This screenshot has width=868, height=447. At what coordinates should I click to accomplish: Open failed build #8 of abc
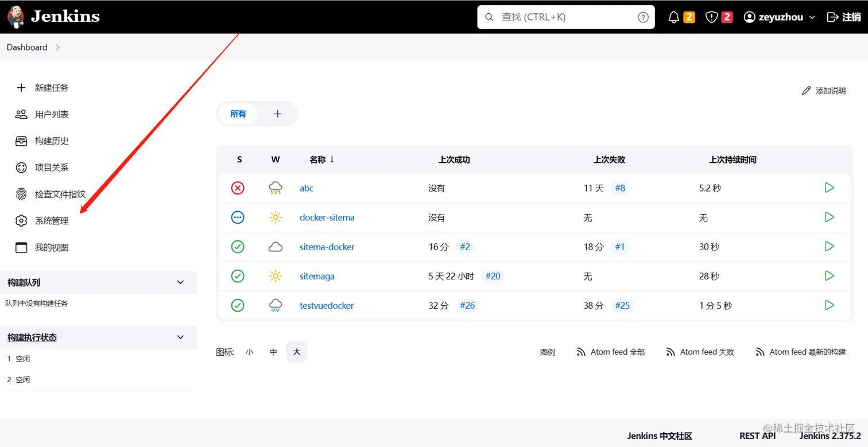[x=620, y=188]
